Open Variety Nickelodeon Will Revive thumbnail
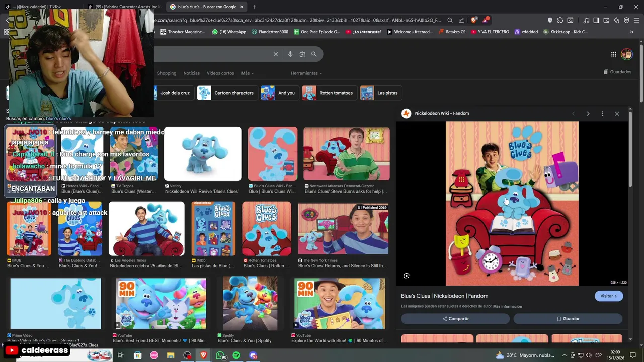Image resolution: width=644 pixels, height=362 pixels. pos(203,154)
